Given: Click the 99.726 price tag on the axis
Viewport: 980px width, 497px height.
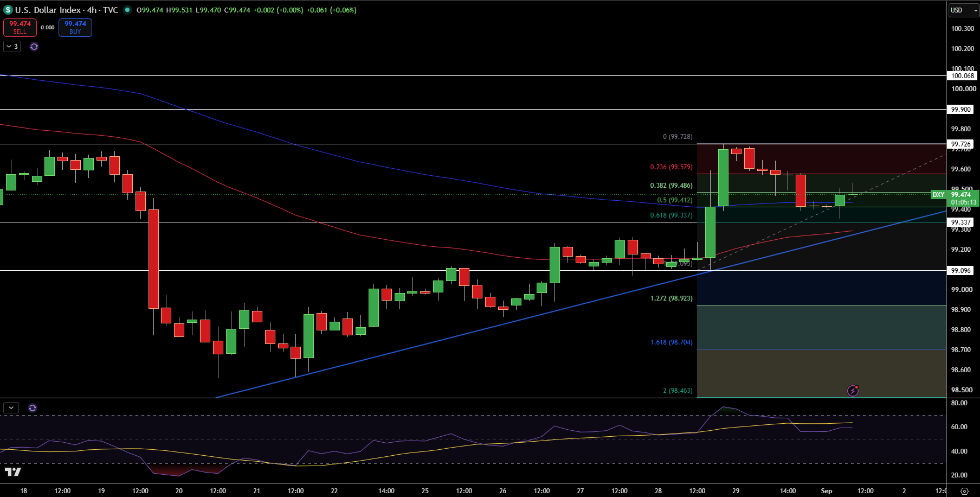Looking at the screenshot, I should (960, 144).
